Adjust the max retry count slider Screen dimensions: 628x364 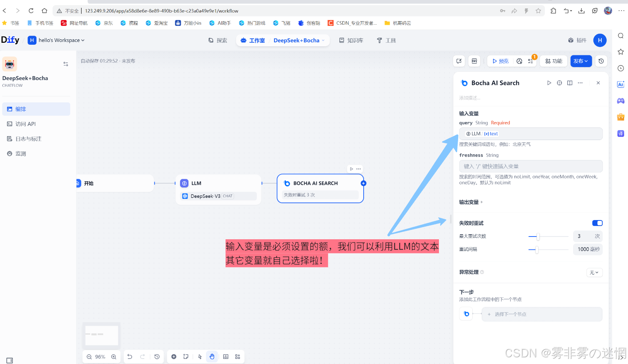tap(538, 237)
